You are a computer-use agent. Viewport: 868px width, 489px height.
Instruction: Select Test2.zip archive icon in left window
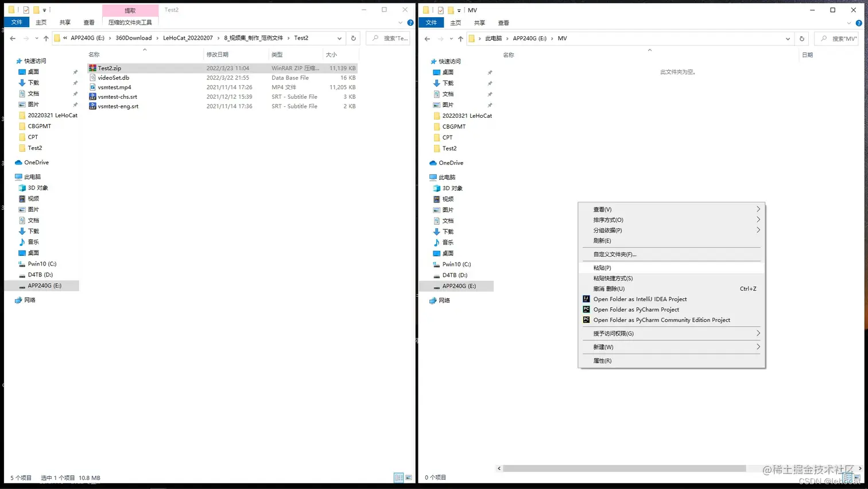[x=92, y=68]
